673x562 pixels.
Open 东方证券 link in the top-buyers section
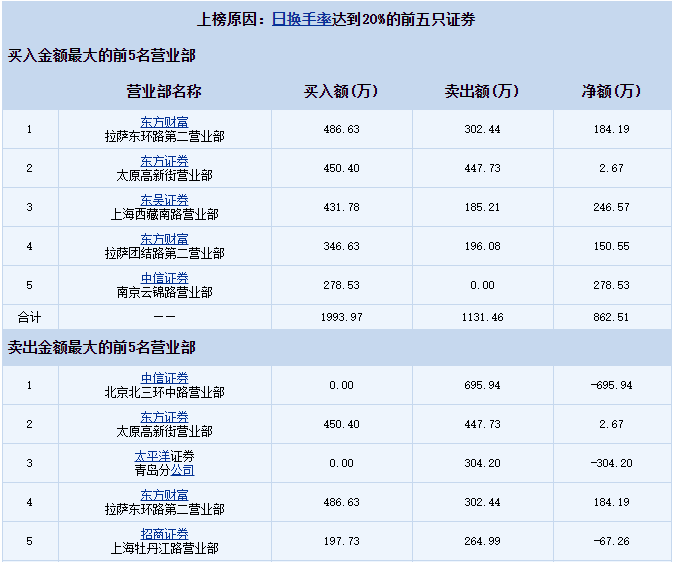tap(164, 161)
